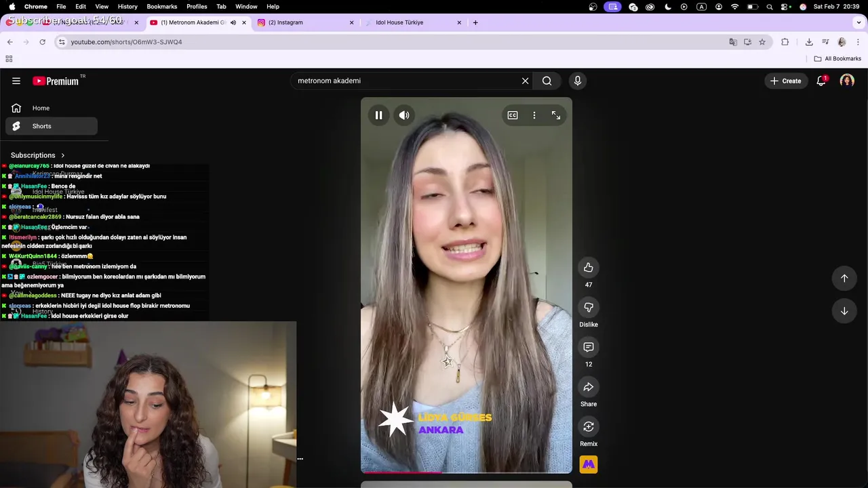Open the Apple menu
The height and width of the screenshot is (488, 868).
click(x=12, y=7)
